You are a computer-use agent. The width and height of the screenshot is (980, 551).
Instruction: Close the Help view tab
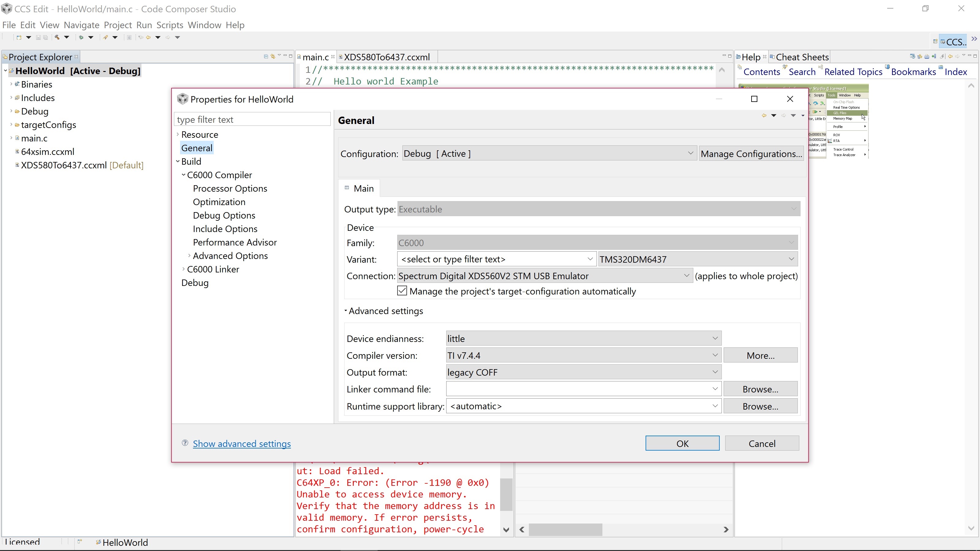point(765,57)
